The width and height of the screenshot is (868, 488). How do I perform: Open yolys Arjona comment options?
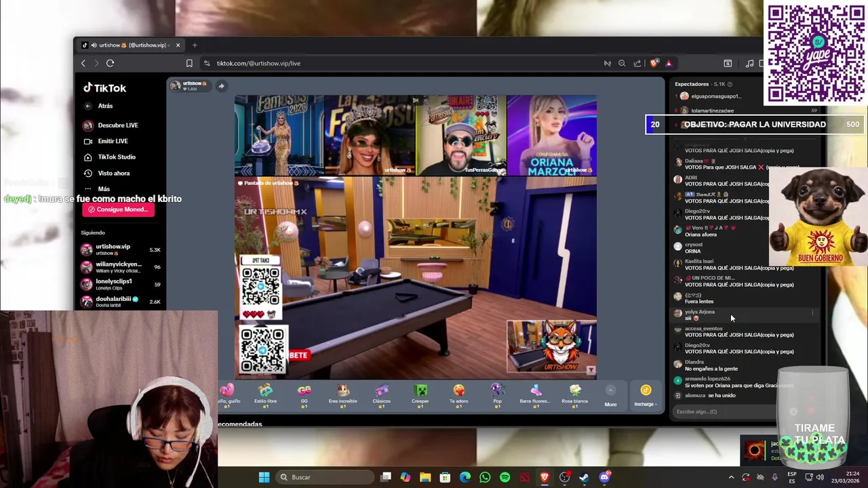[812, 312]
